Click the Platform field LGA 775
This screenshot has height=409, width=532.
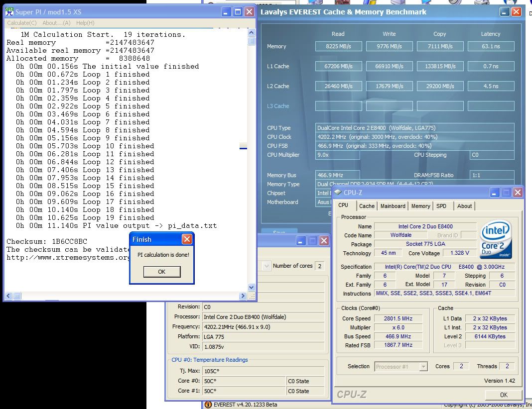263,337
